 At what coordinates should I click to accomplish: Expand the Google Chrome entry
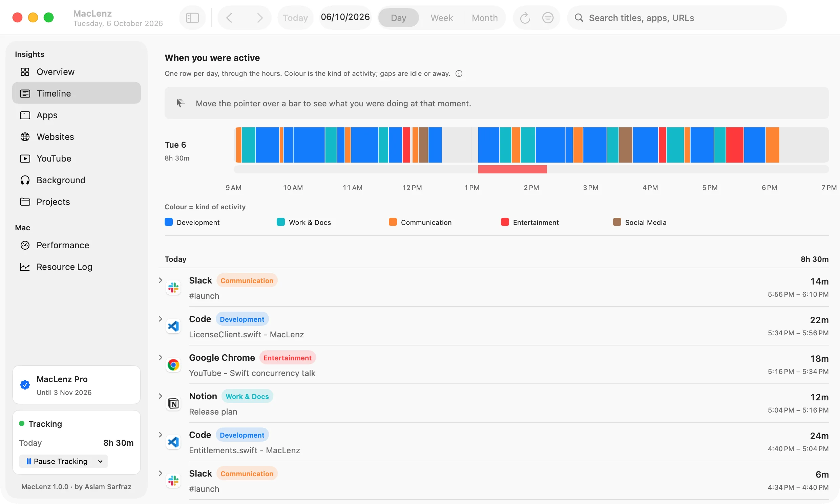160,357
